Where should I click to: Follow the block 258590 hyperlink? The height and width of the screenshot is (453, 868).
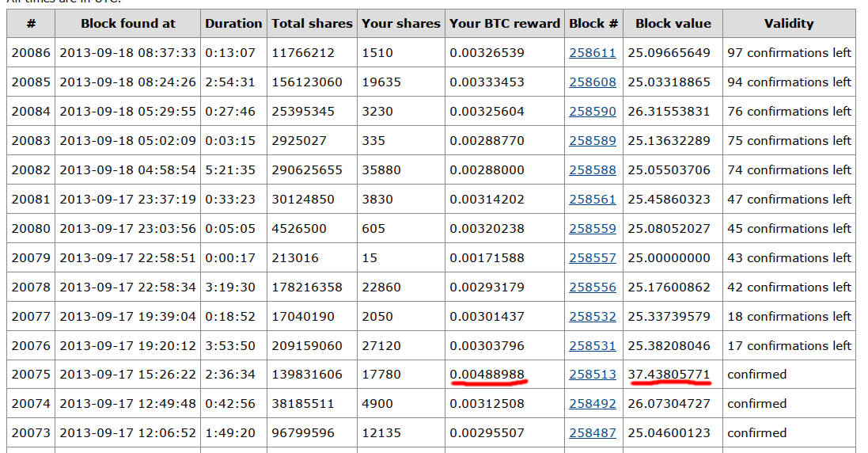592,112
